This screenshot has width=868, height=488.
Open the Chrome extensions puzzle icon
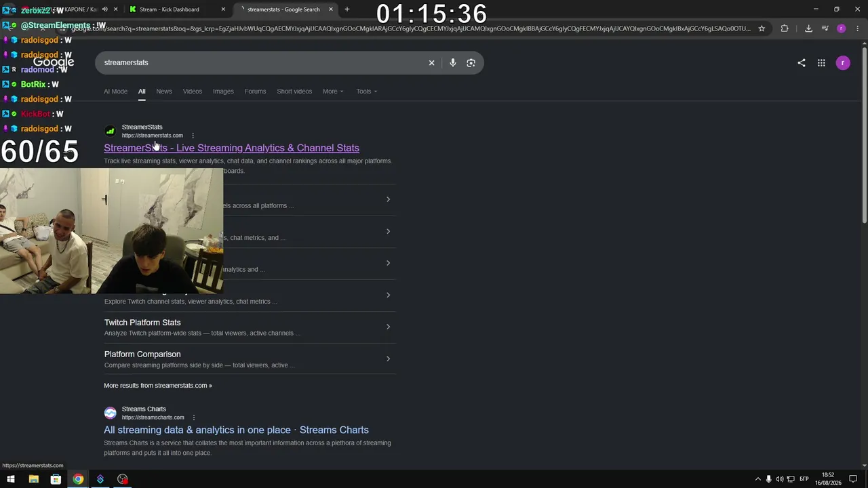785,28
